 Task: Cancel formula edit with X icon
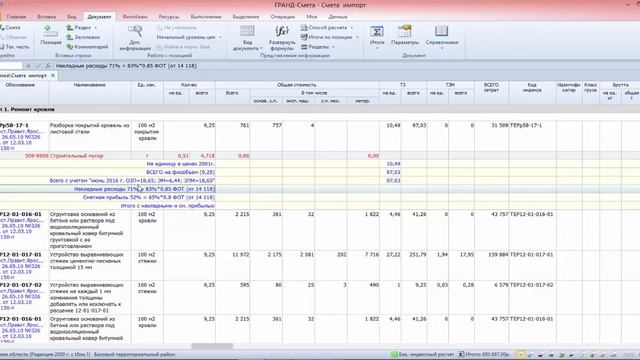click(28, 66)
